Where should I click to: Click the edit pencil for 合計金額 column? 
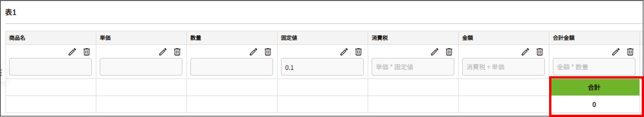(x=615, y=52)
